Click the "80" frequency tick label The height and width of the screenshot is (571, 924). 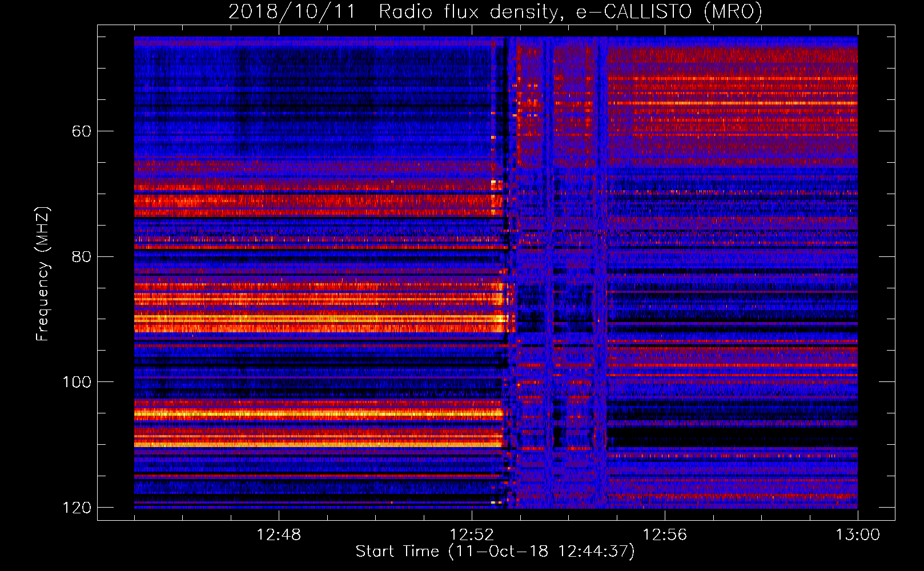[82, 256]
